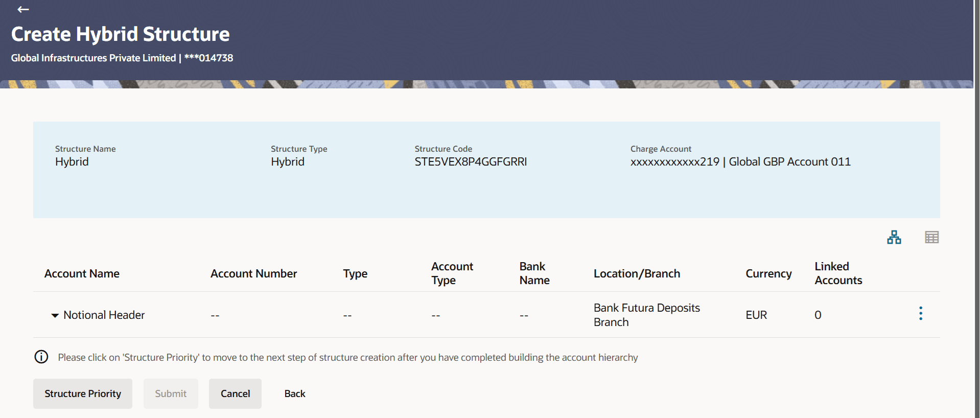980x418 pixels.
Task: Select the Notional Header account name text
Action: tap(104, 315)
